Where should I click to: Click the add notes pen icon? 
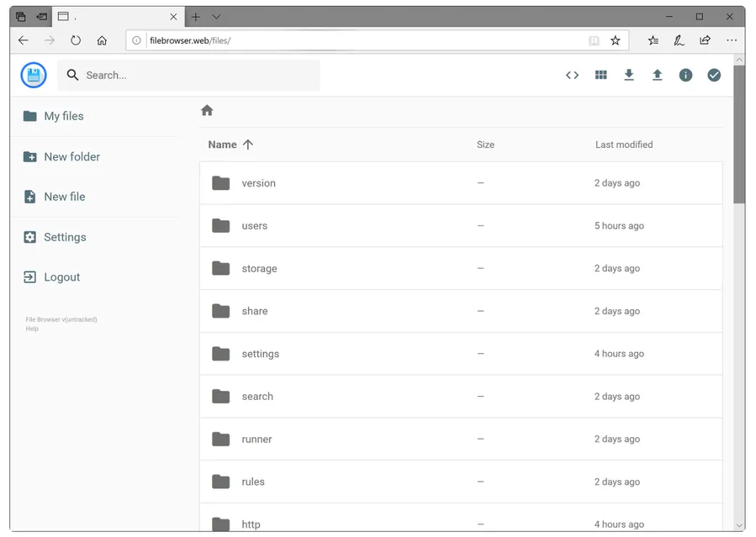(x=679, y=40)
